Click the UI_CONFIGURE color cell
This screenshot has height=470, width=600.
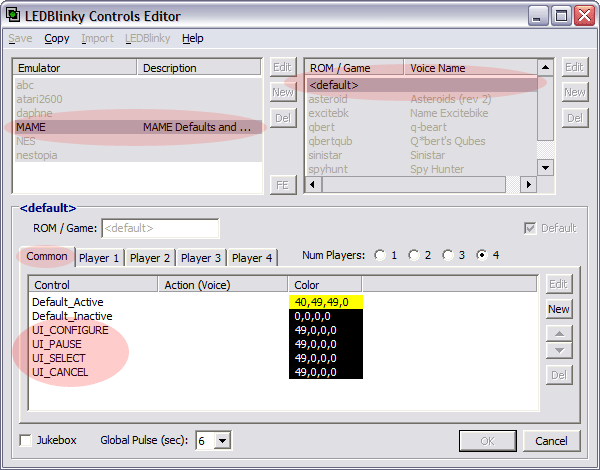(x=326, y=330)
